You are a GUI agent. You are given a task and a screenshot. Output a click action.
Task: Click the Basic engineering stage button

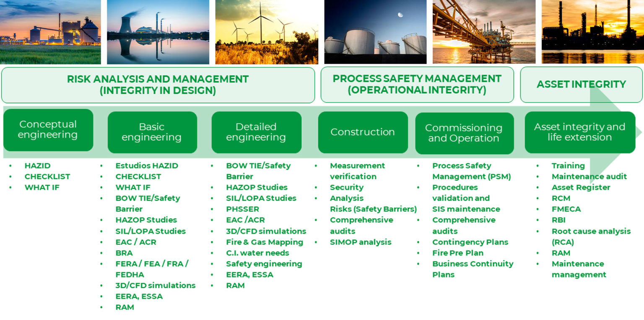click(x=152, y=132)
